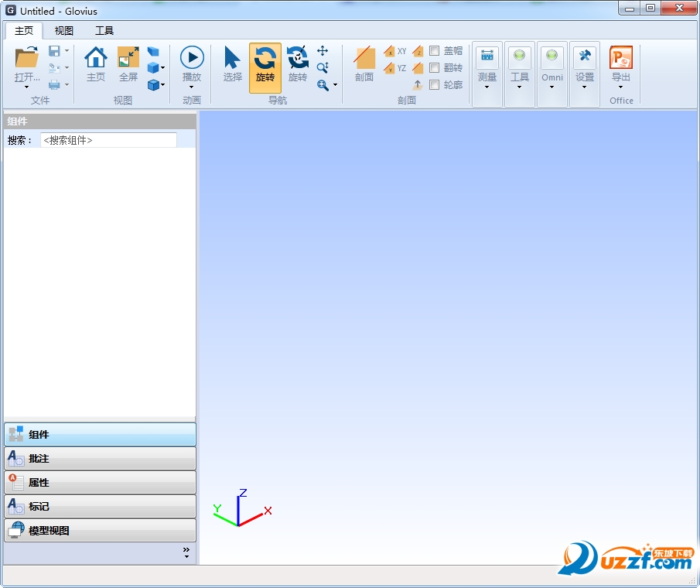
Task: Enter 全屏 full screen mode
Action: [128, 57]
